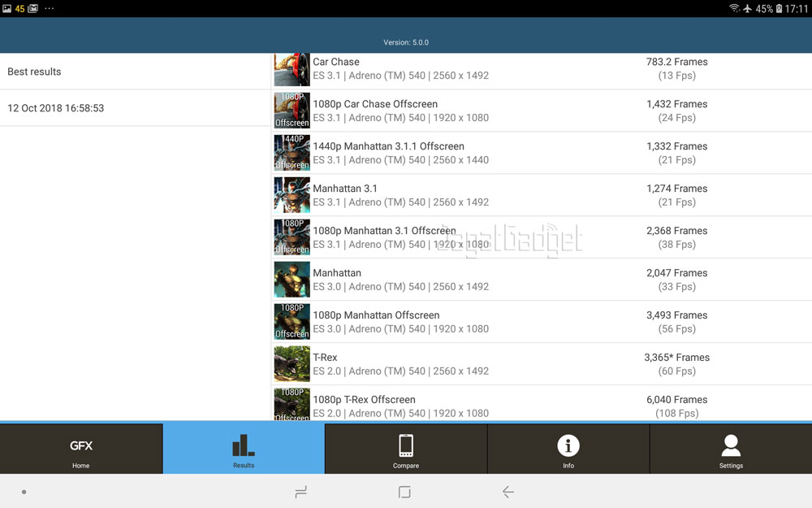Tap the 17:11 clock in status bar
The width and height of the screenshot is (812, 508).
pos(797,8)
